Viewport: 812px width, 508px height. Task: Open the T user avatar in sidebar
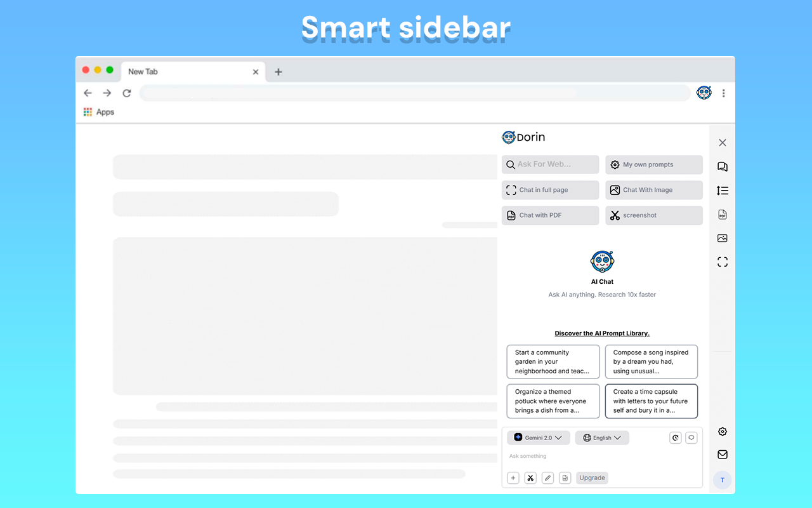[723, 480]
